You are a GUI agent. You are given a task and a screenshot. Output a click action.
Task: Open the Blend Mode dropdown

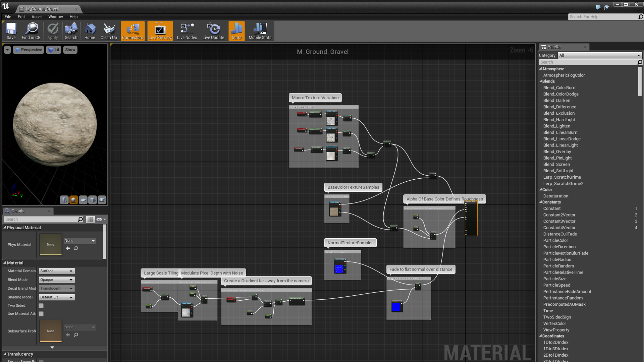click(x=55, y=279)
